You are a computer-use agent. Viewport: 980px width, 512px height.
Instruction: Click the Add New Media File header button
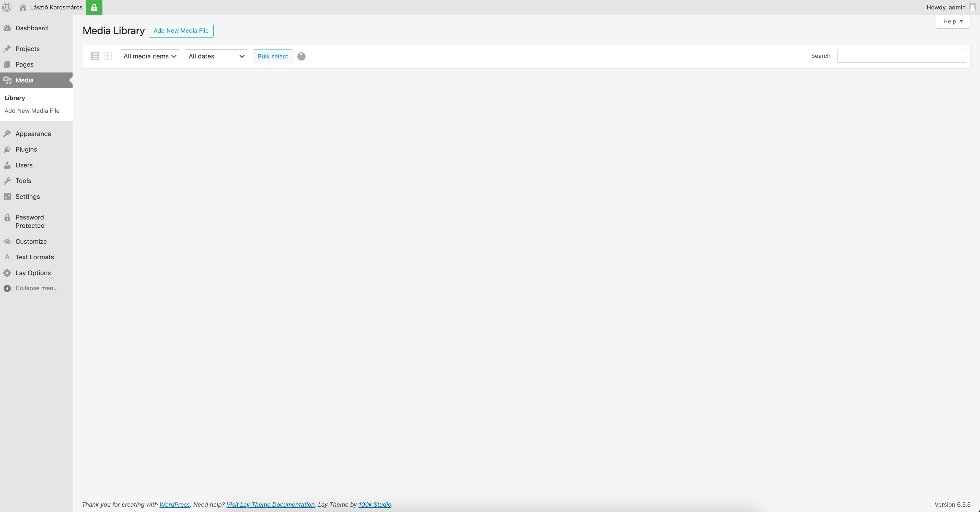pyautogui.click(x=181, y=30)
